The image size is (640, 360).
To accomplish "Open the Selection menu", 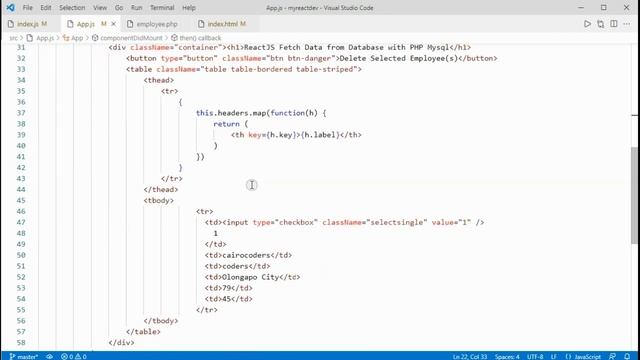I will pos(72,8).
